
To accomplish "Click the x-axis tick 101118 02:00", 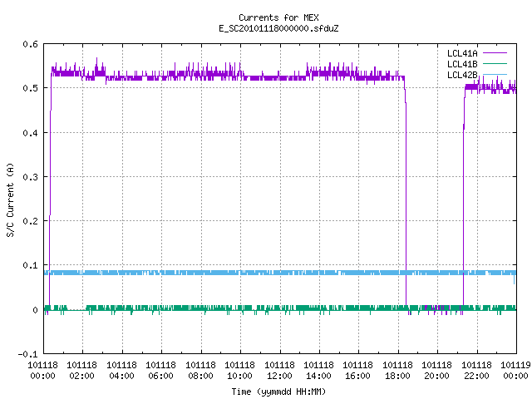I will pyautogui.click(x=81, y=370).
